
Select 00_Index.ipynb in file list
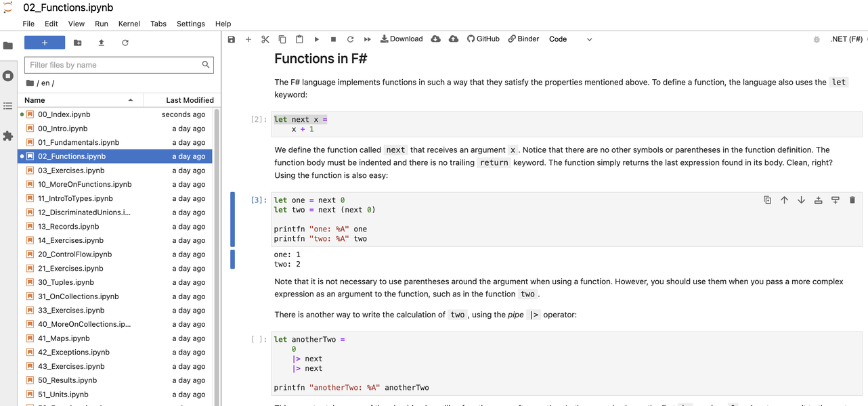click(x=115, y=114)
